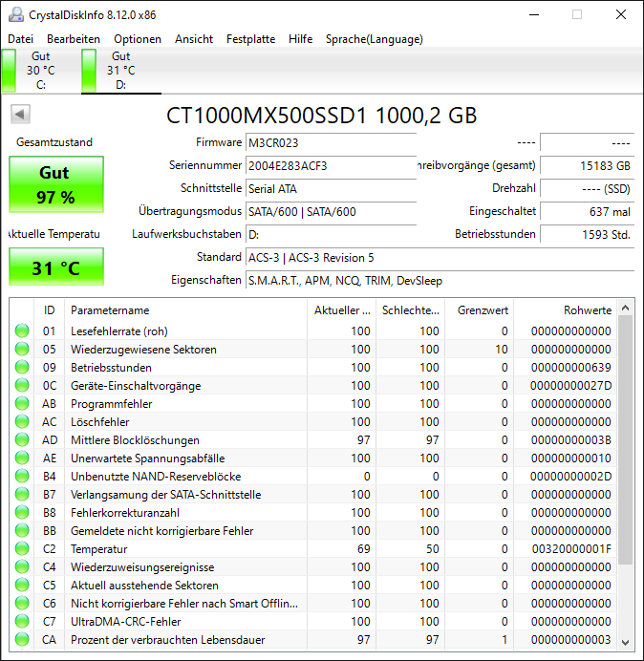Sort by the ID column header
The image size is (644, 661).
49,310
